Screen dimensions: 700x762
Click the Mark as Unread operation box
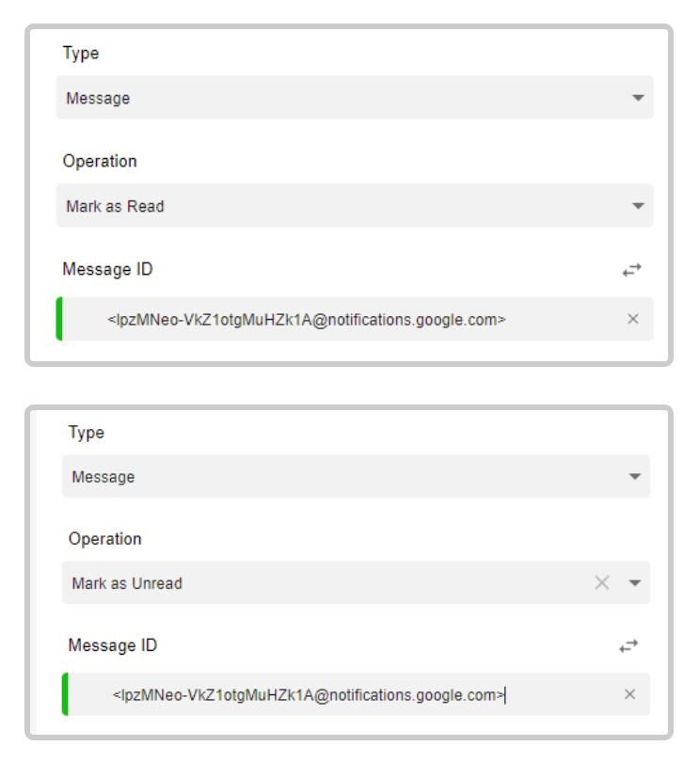[x=356, y=582]
